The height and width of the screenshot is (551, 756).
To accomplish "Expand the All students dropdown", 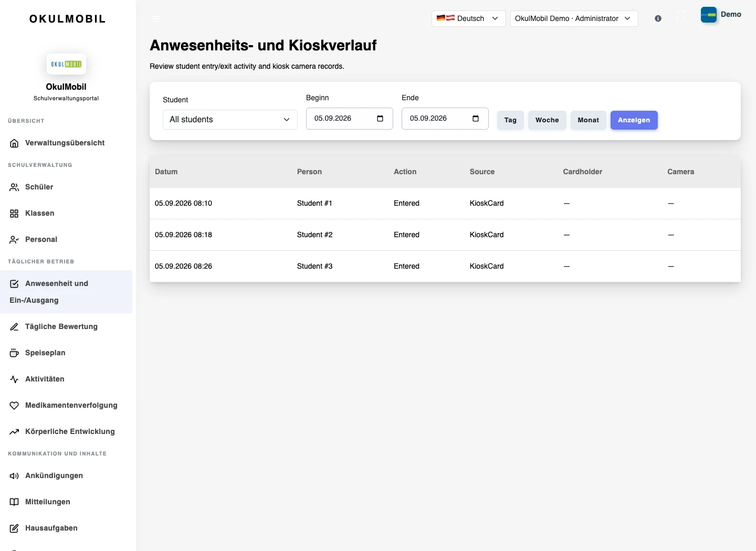I will [230, 120].
